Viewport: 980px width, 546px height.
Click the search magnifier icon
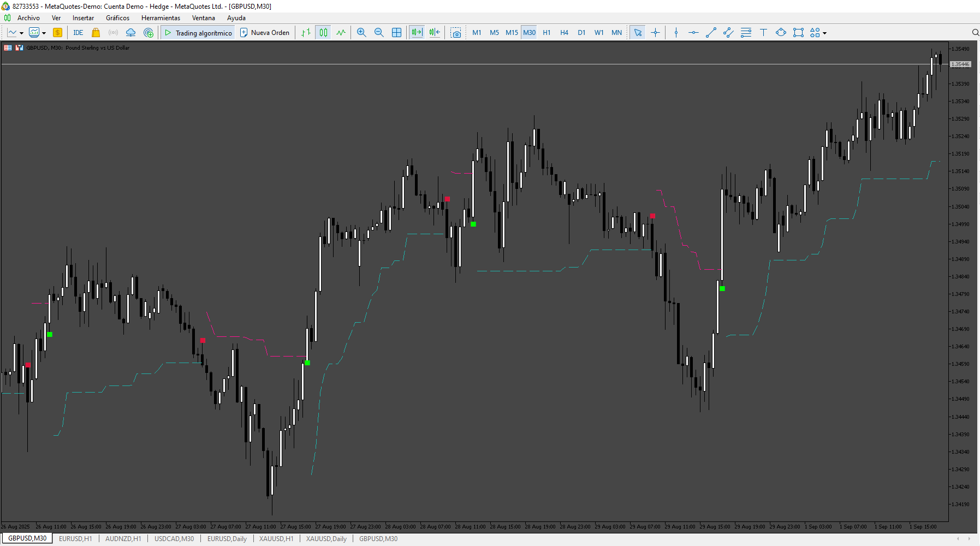[x=975, y=33]
